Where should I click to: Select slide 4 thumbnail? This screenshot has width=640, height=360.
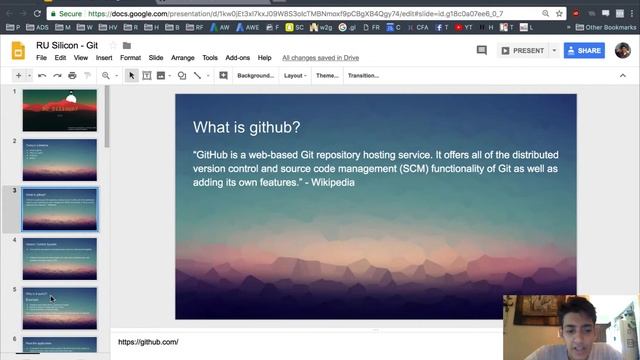point(60,259)
